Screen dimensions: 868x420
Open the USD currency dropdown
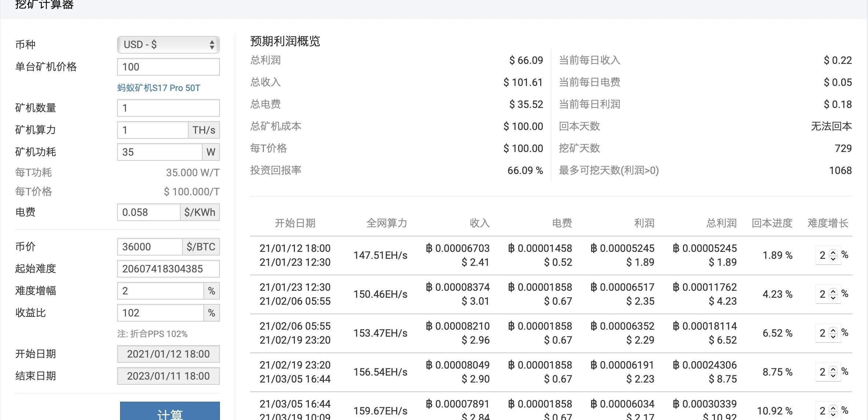(168, 45)
